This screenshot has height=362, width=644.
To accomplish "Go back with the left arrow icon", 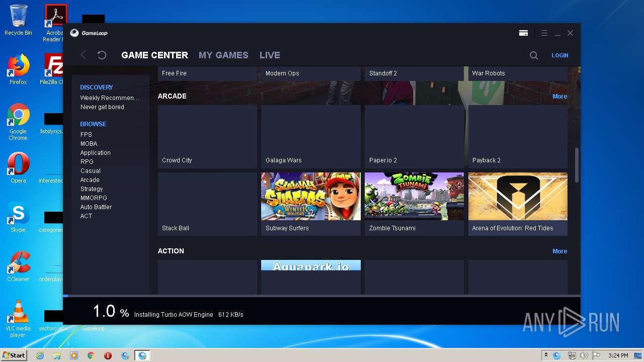I will pos(84,55).
